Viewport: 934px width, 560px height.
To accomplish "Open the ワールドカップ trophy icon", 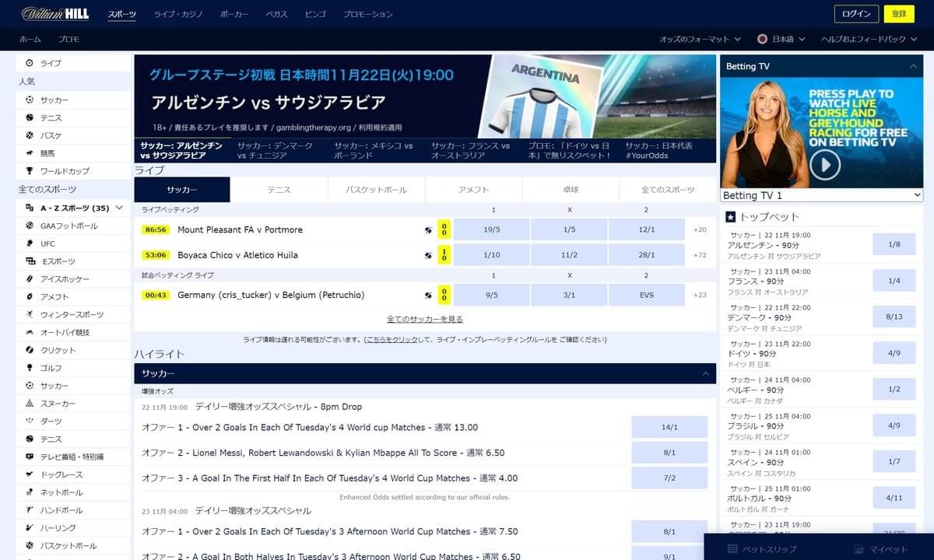I will [x=30, y=171].
